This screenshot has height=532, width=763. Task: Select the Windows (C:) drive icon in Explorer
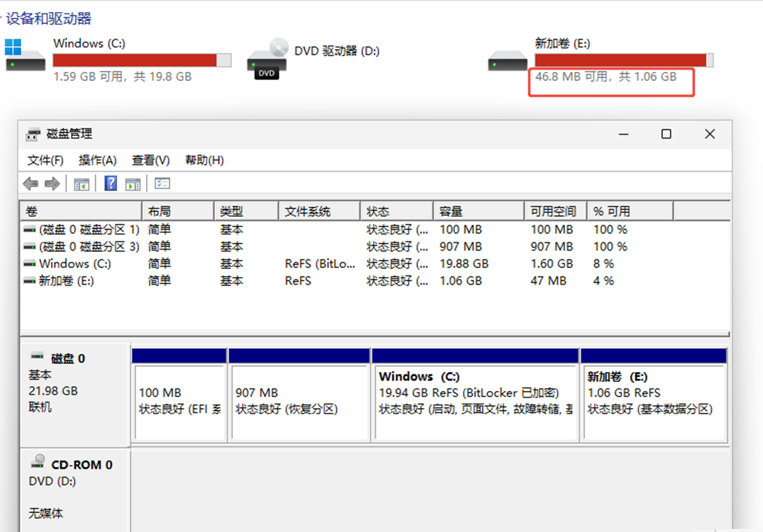click(25, 56)
